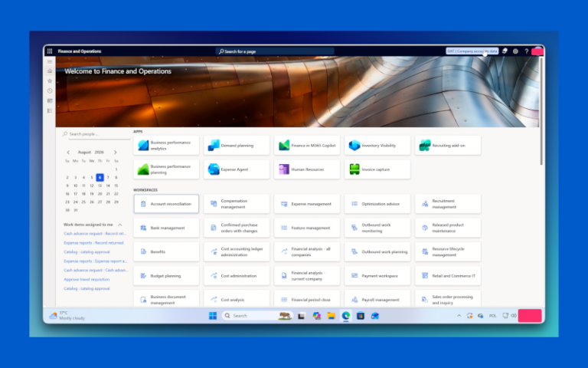Image resolution: width=588 pixels, height=368 pixels.
Task: Switch to Microsoft Edge in taskbar
Action: tap(346, 316)
